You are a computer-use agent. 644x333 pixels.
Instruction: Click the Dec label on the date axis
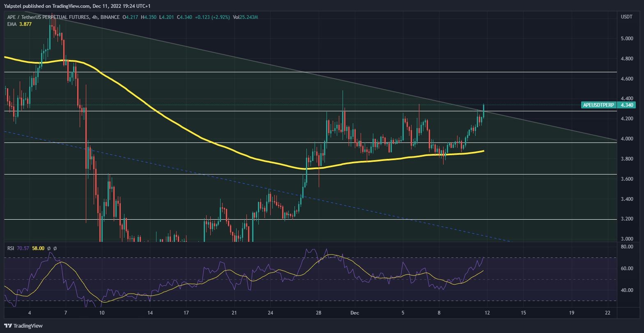pyautogui.click(x=354, y=313)
